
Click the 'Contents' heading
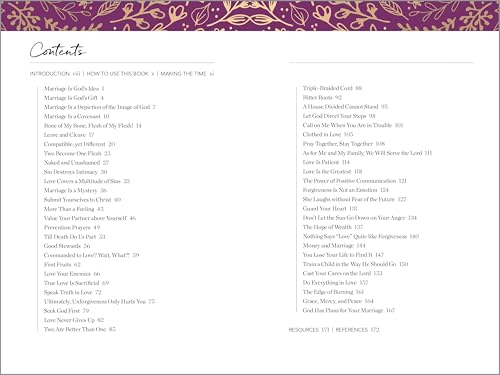click(58, 50)
